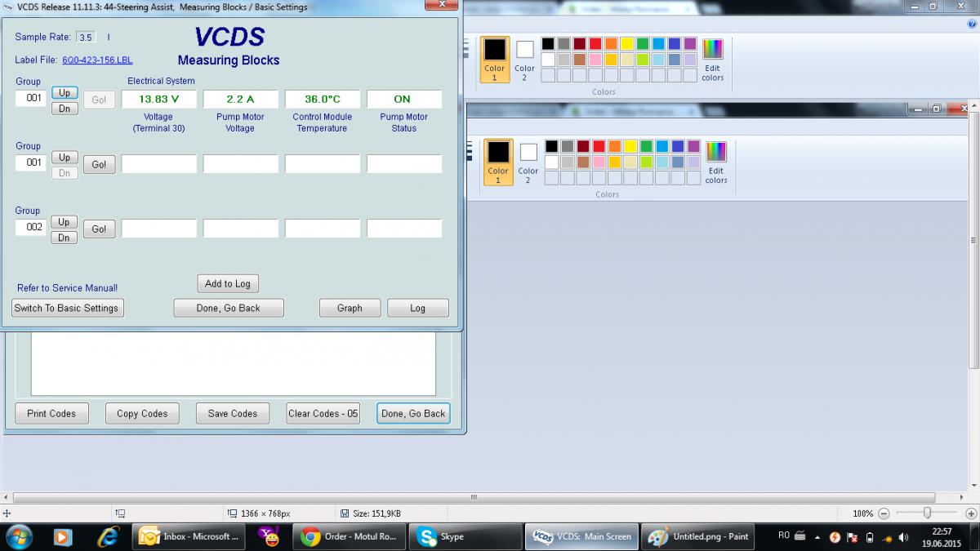
Task: Click the Group 002 number field
Action: [33, 227]
